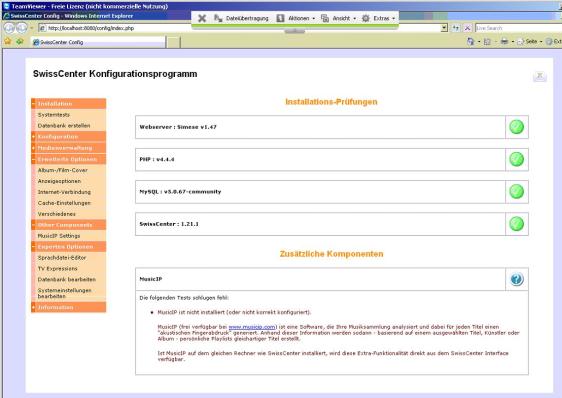Click the close icon of config page
This screenshot has width=562, height=398.
click(x=539, y=76)
